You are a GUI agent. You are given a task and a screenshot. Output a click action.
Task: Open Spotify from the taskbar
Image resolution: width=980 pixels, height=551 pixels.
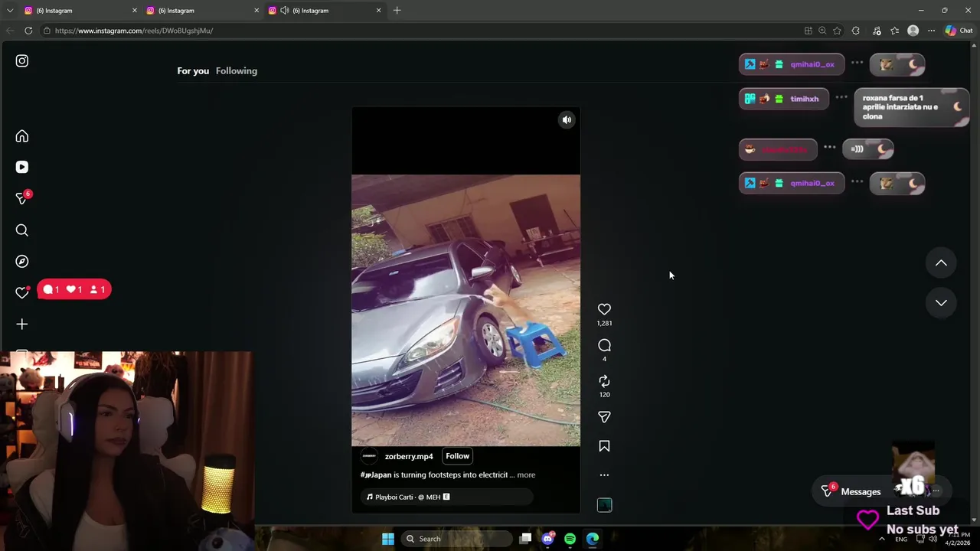click(570, 539)
